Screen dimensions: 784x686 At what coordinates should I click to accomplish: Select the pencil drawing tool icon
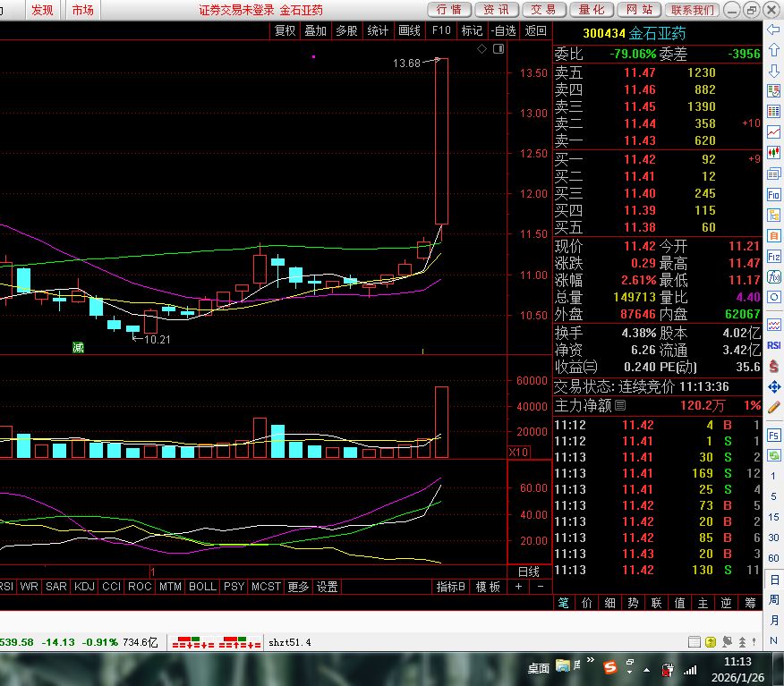click(774, 407)
